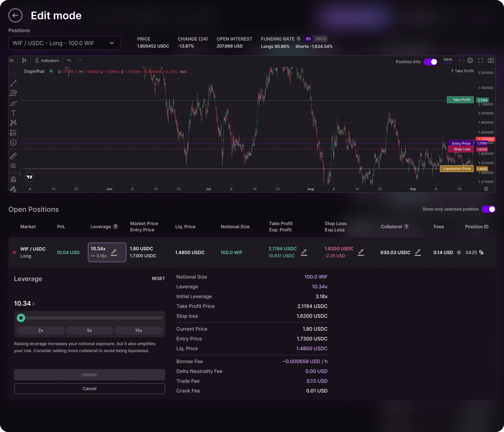
Task: Copy position ID 3435
Action: click(481, 252)
